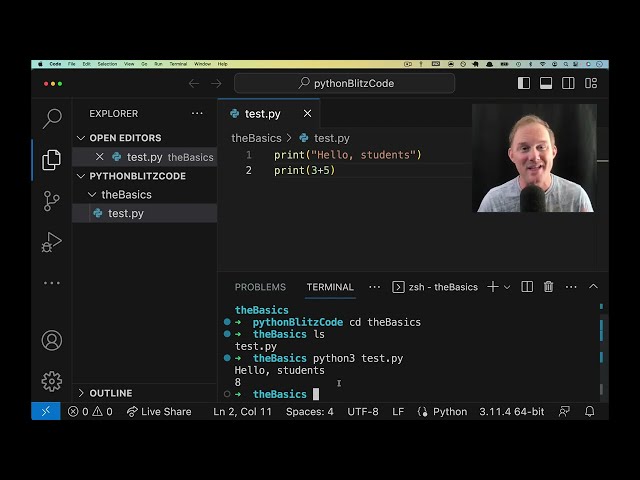Image resolution: width=640 pixels, height=480 pixels.
Task: Select the 3.11.4 64-bit interpreter indicator
Action: [x=512, y=411]
